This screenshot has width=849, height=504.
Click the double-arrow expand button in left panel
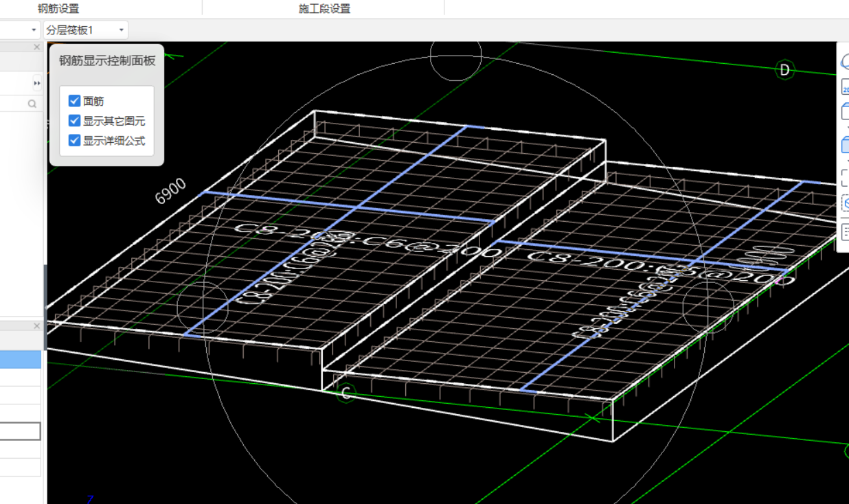[x=37, y=83]
